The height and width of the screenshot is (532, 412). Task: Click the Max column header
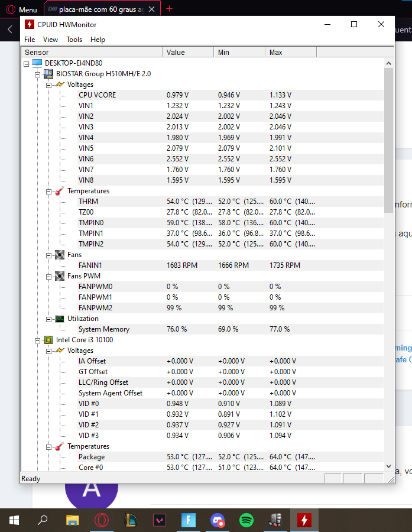pyautogui.click(x=291, y=52)
